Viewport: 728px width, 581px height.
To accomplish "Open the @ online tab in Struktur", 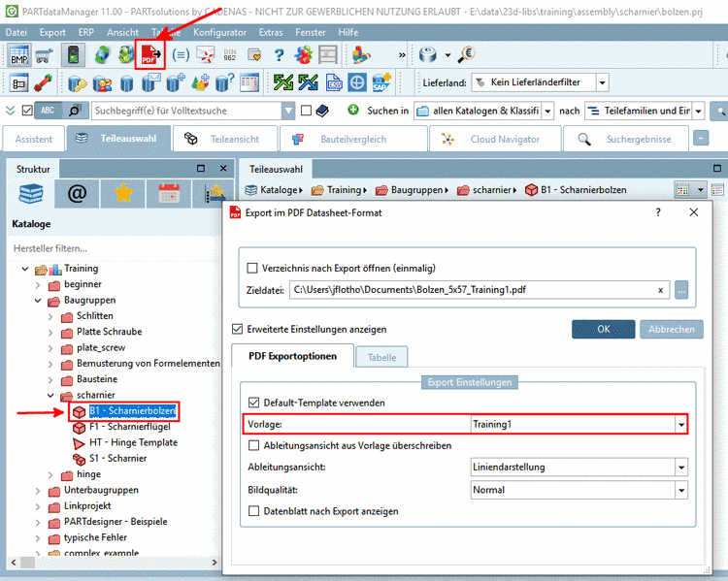I will pos(77,194).
